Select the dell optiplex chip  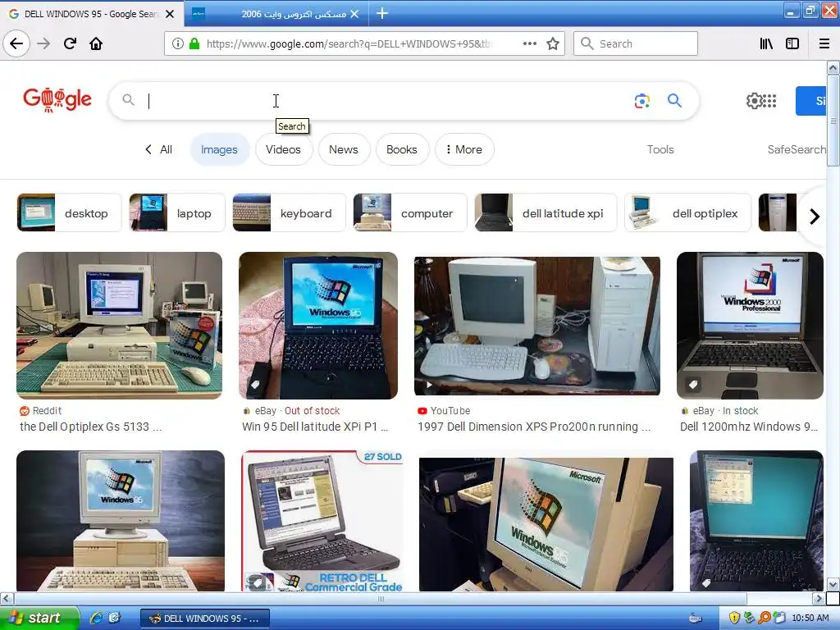click(x=688, y=212)
